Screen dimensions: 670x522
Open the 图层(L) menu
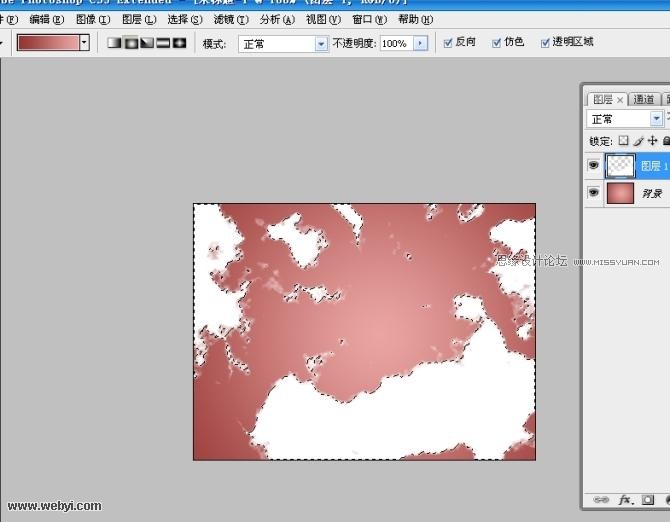click(x=139, y=20)
